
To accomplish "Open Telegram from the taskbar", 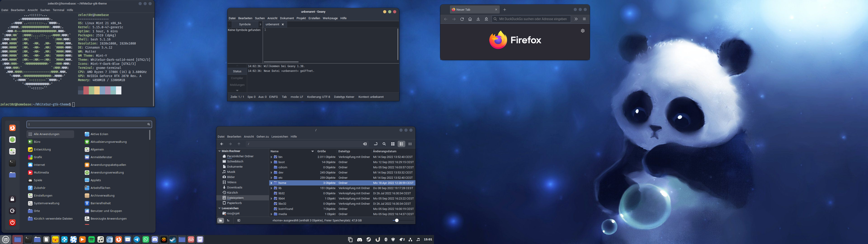I will (137, 240).
